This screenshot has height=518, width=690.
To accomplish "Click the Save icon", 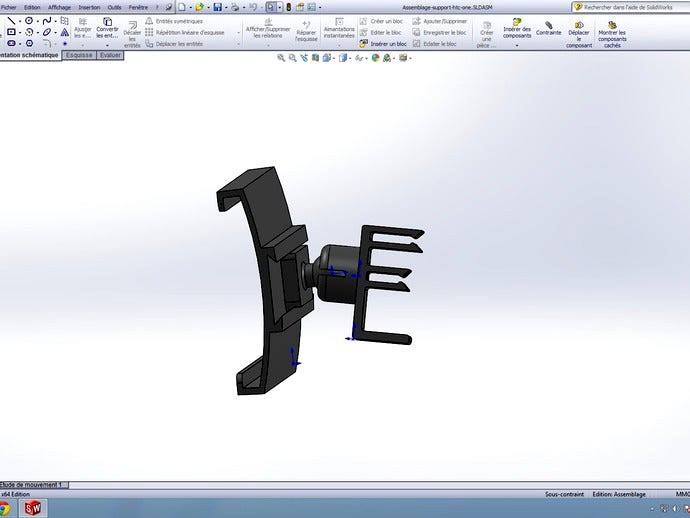I will [x=217, y=7].
